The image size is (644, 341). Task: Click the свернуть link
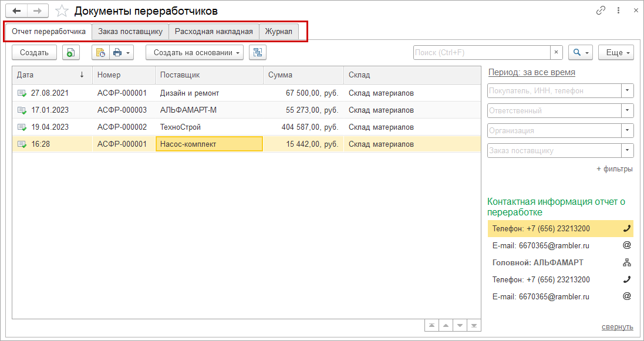618,326
